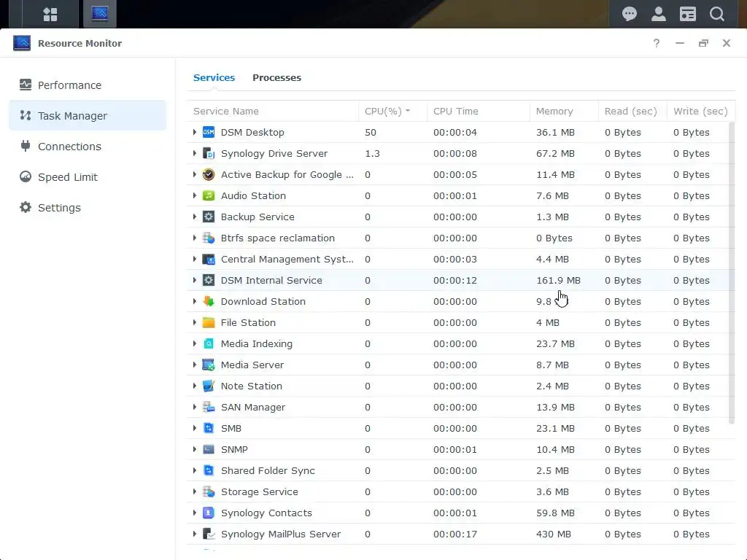The image size is (747, 560).
Task: Expand the SMB service row
Action: [x=194, y=428]
